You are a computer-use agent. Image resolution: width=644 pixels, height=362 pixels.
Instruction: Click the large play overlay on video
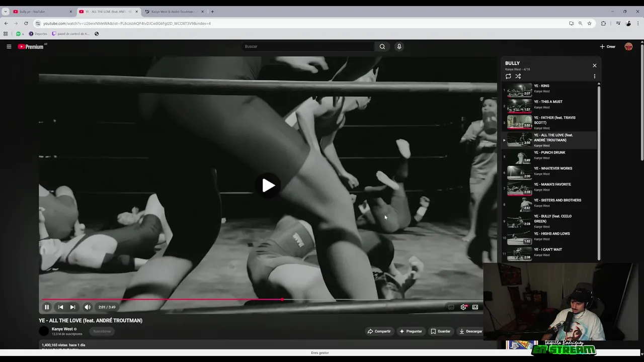coord(268,186)
